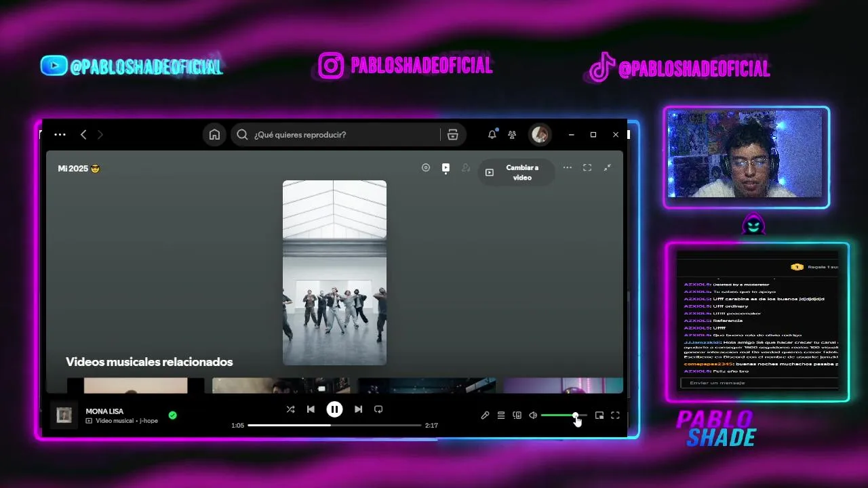Click the elapsed time '1:05'
The height and width of the screenshot is (488, 868).
[237, 426]
